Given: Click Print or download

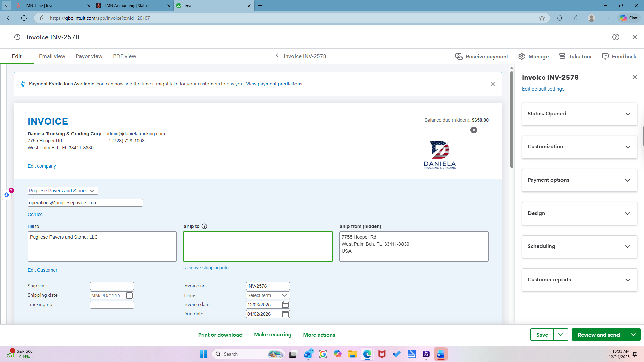Looking at the screenshot, I should 220,335.
